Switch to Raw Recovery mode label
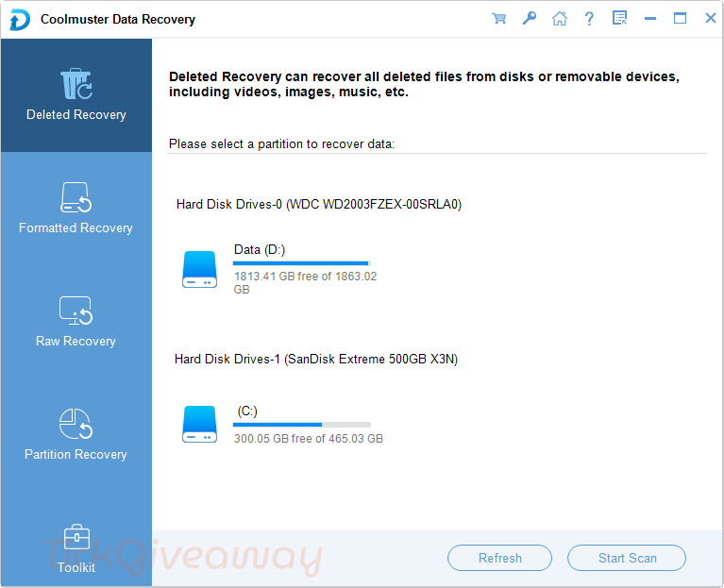Viewport: 724px width, 588px height. (76, 342)
